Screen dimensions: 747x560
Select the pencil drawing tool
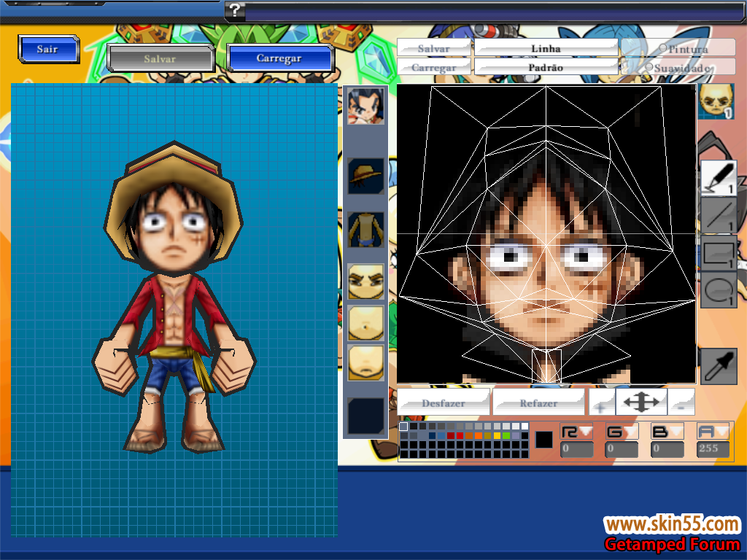[719, 178]
